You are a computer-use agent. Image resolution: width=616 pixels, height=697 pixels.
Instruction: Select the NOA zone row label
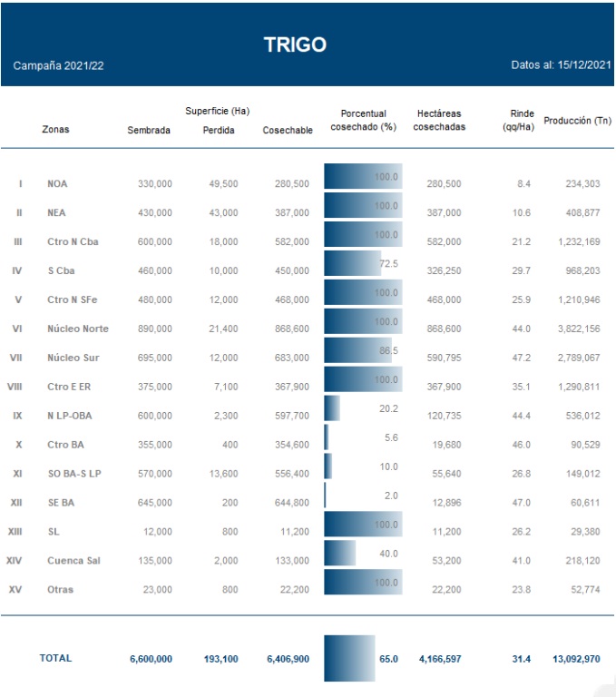click(57, 183)
